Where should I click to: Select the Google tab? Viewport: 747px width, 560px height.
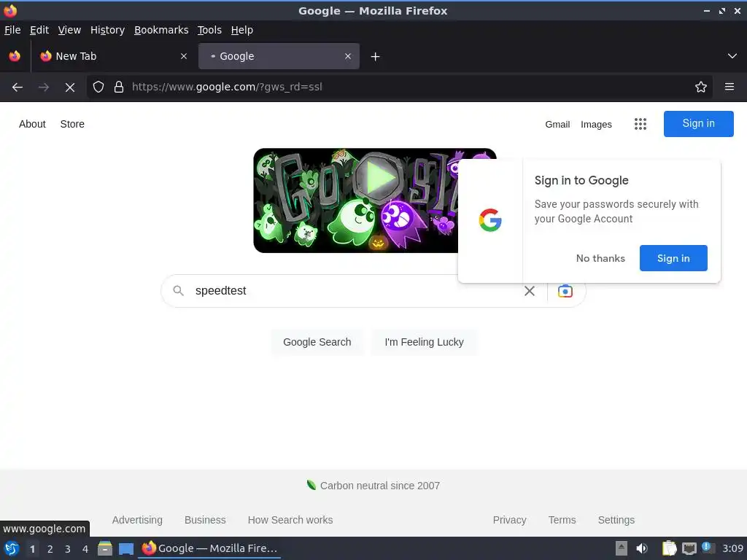point(279,56)
